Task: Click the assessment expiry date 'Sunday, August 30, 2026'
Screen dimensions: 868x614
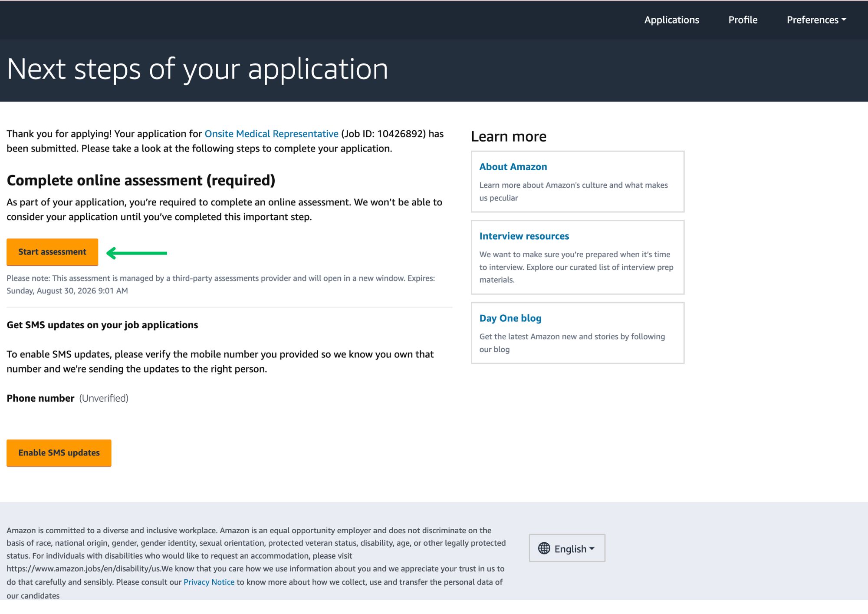Action: click(x=51, y=290)
